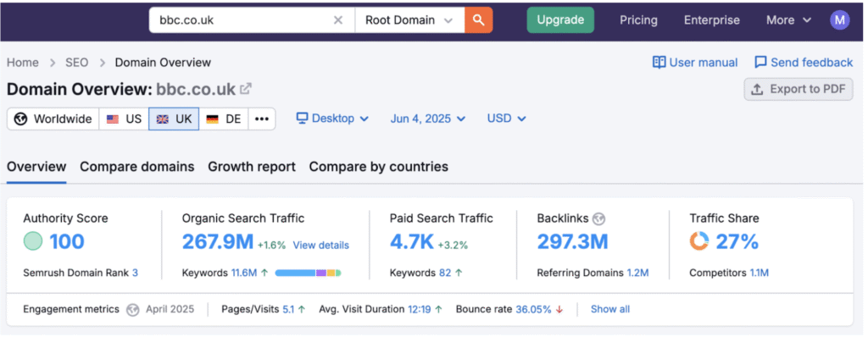Click the orange search magnifier button
868x337 pixels.
tap(479, 20)
